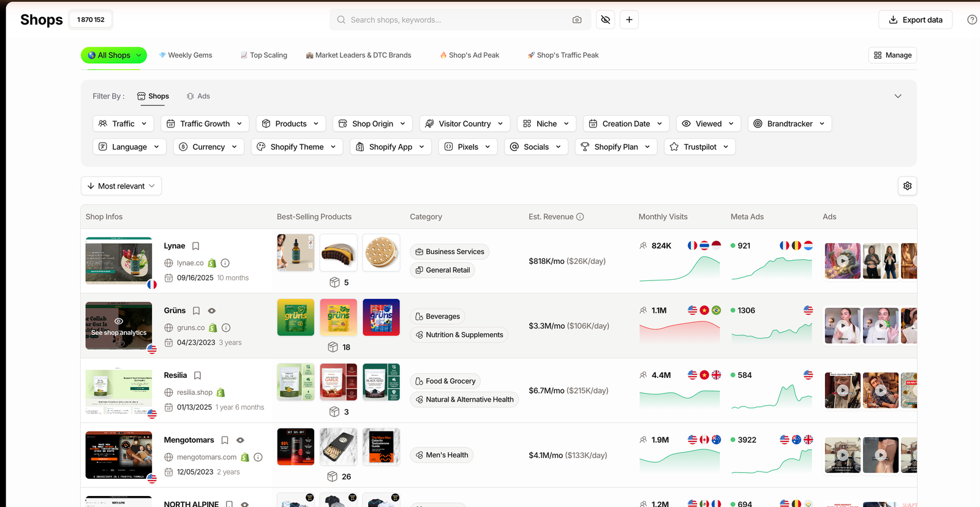Click the product count box icon for Lynae
The width and height of the screenshot is (980, 507).
pos(334,282)
